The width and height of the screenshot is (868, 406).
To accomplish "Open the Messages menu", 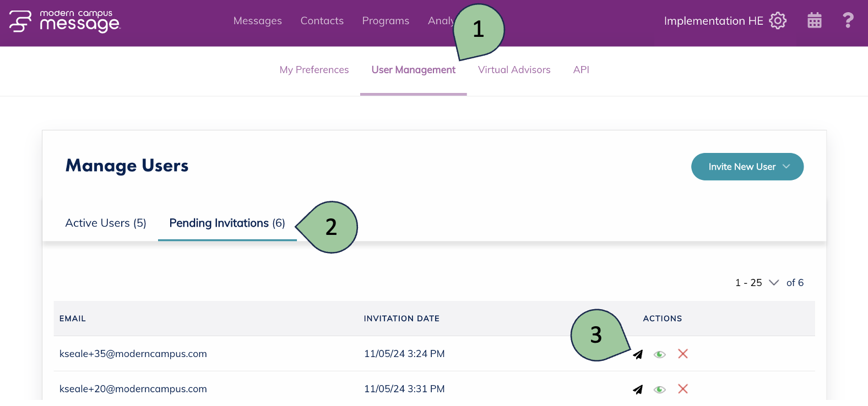I will point(257,21).
